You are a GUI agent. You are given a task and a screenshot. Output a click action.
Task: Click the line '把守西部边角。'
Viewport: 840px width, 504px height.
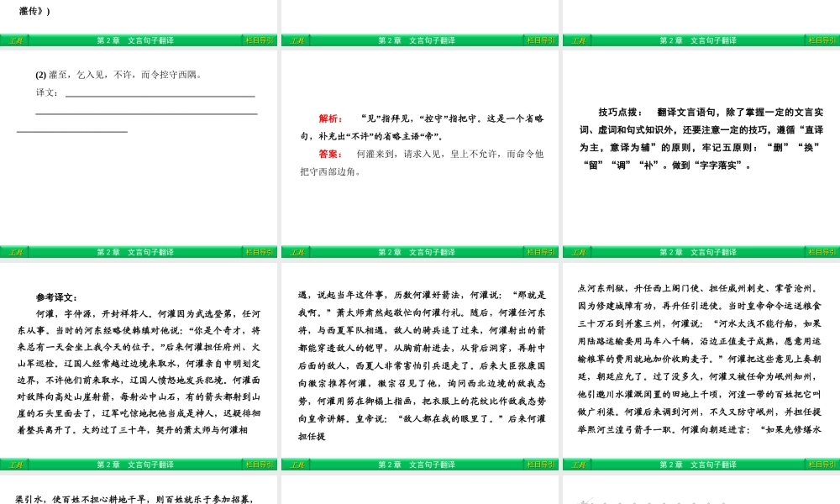click(331, 172)
